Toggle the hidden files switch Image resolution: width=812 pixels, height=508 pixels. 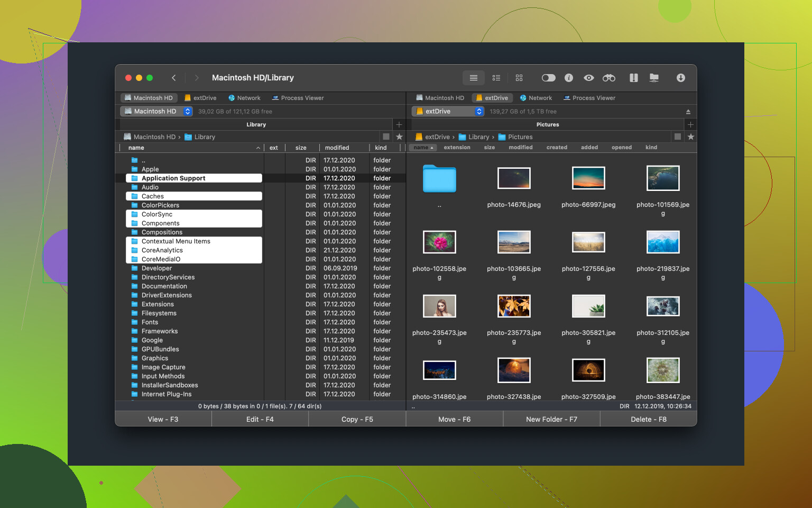click(x=548, y=78)
